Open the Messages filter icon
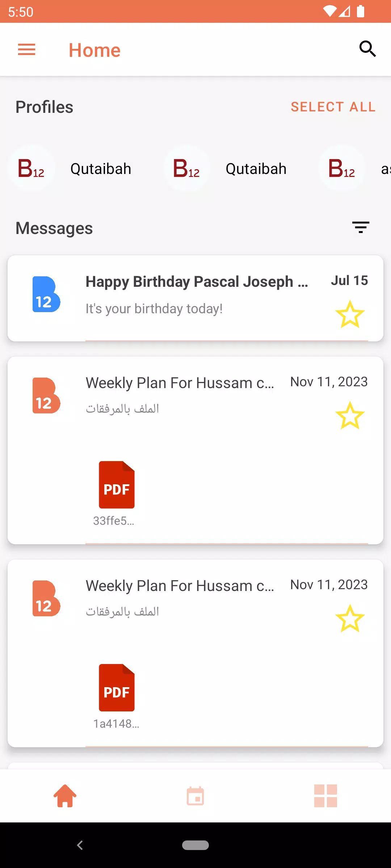Image resolution: width=391 pixels, height=868 pixels. 361,227
